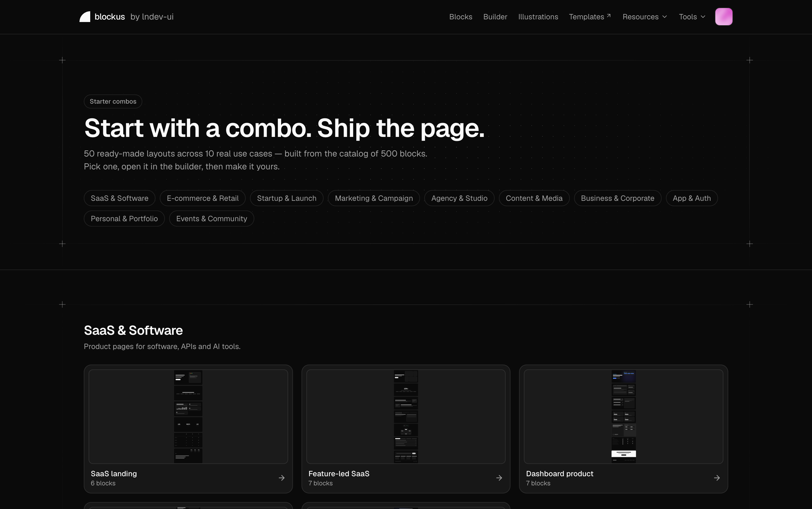Select the SaaS & Software category pill
Viewport: 812px width, 509px height.
(119, 198)
